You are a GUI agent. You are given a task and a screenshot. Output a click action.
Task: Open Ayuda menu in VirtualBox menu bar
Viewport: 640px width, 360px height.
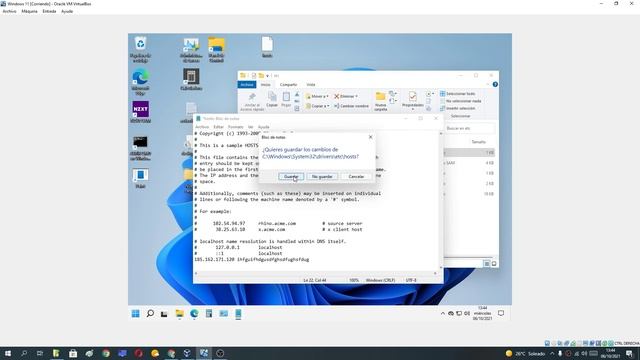67,11
